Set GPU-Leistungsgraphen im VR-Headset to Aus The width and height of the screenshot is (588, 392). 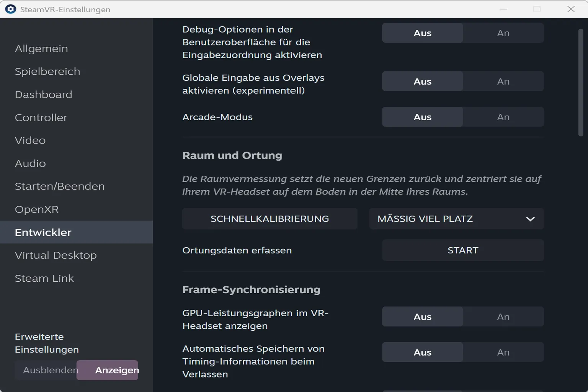423,317
